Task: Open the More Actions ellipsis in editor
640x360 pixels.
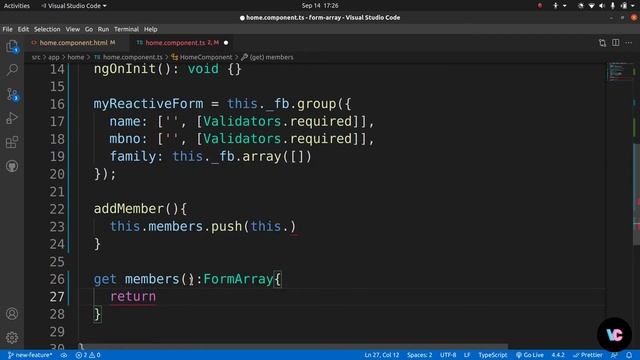Action: (x=629, y=43)
